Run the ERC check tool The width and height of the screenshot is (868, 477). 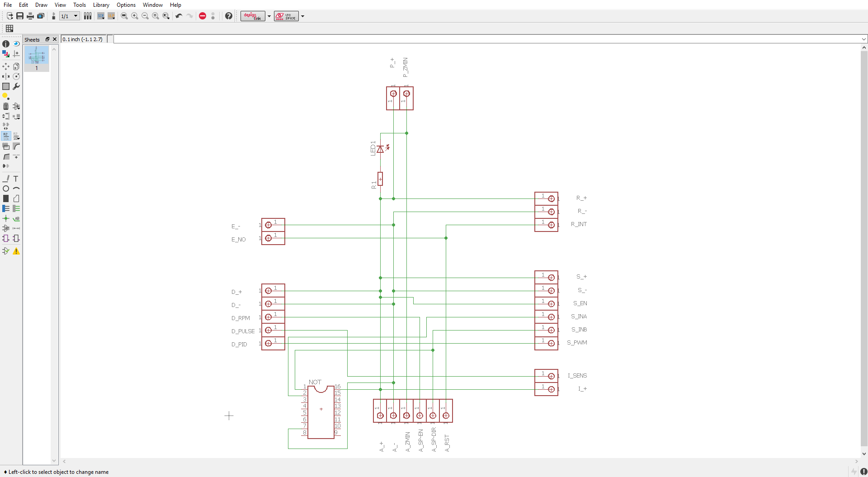tap(6, 251)
